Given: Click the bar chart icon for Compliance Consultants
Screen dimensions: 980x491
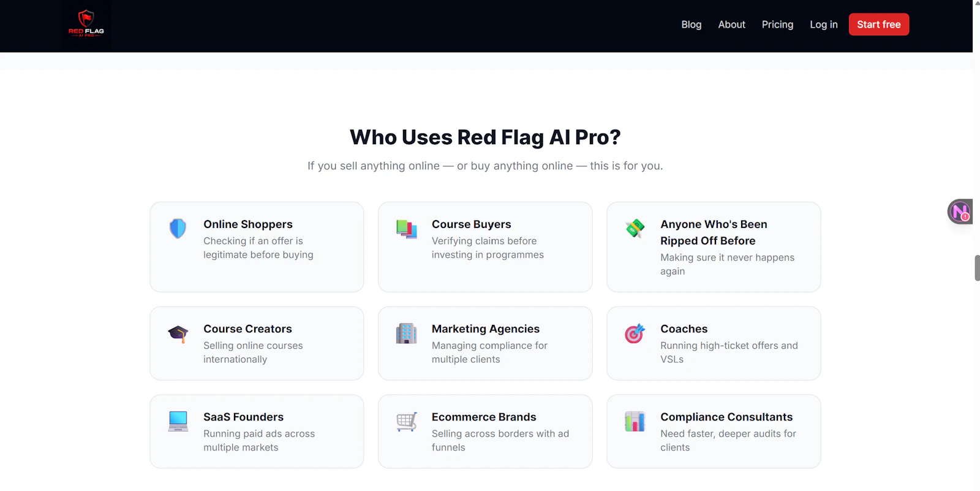Looking at the screenshot, I should [635, 422].
